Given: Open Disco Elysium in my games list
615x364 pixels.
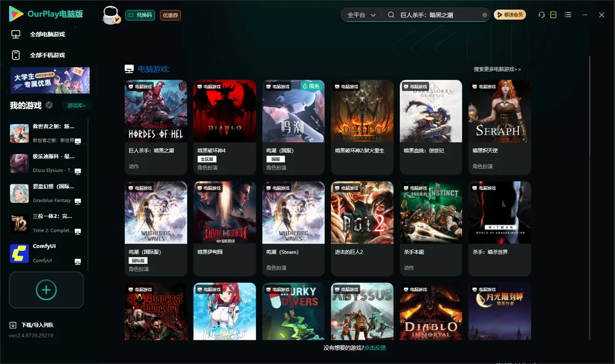Looking at the screenshot, I should pos(46,163).
